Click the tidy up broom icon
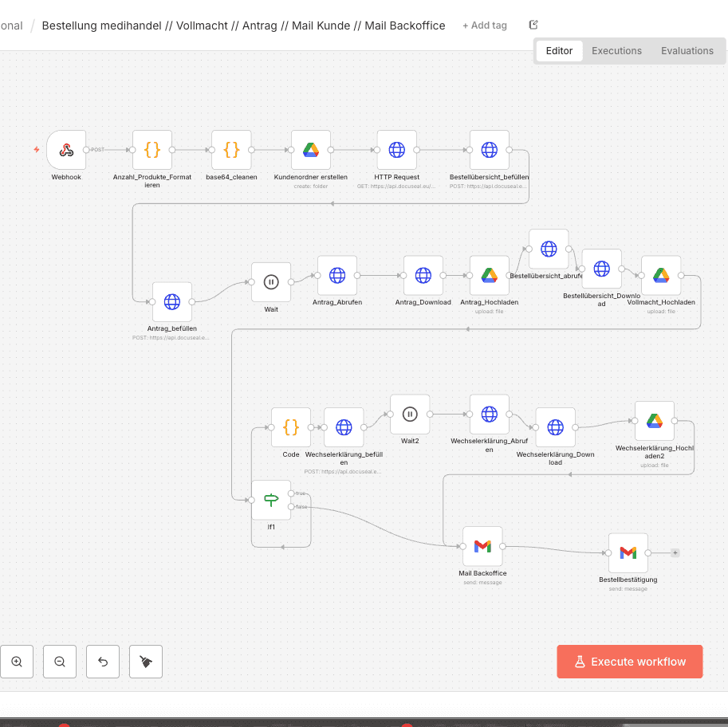The width and height of the screenshot is (728, 727). (x=146, y=662)
